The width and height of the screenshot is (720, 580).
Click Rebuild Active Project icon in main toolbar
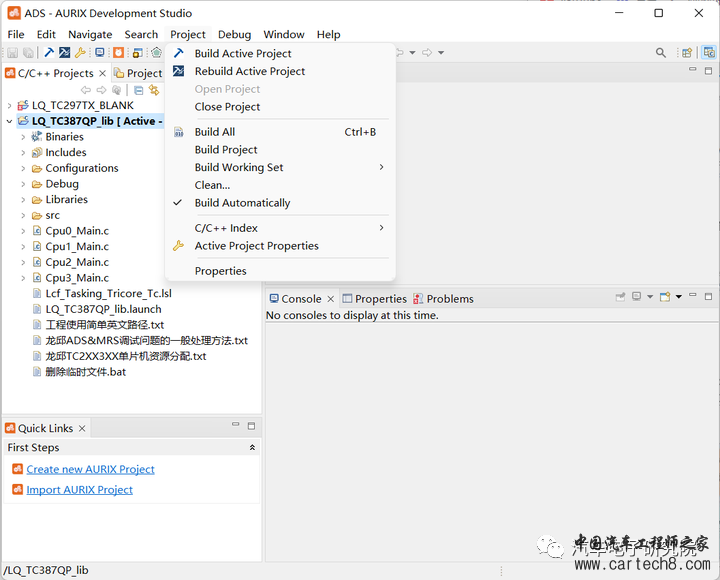(64, 52)
